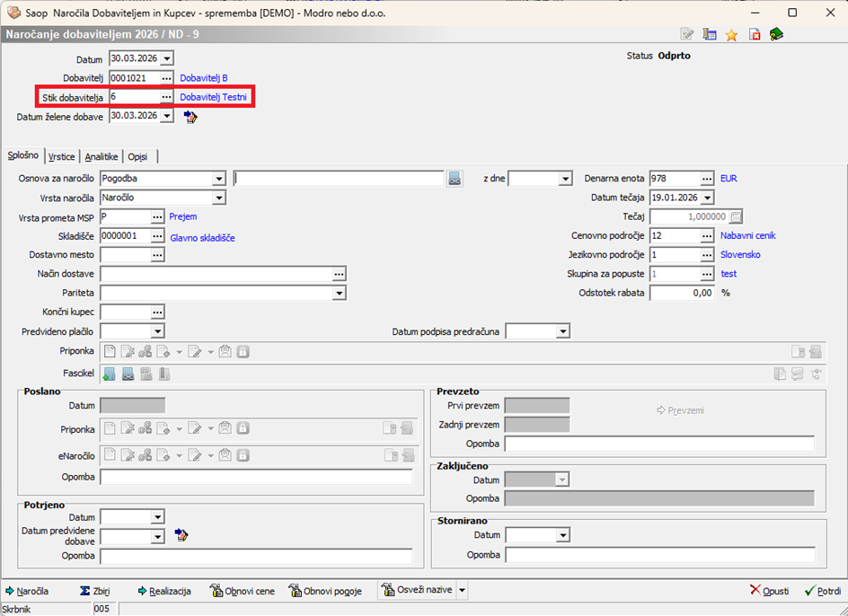
Task: Open lookup button for Cenovno področje
Action: tap(707, 236)
